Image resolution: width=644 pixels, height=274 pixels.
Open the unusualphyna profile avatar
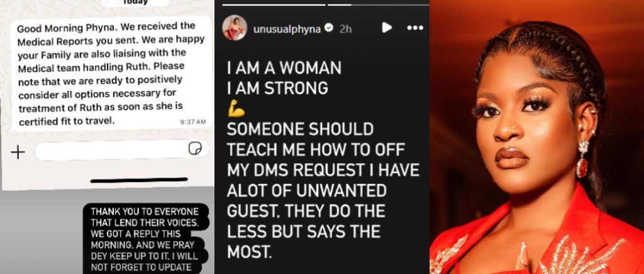pyautogui.click(x=235, y=28)
